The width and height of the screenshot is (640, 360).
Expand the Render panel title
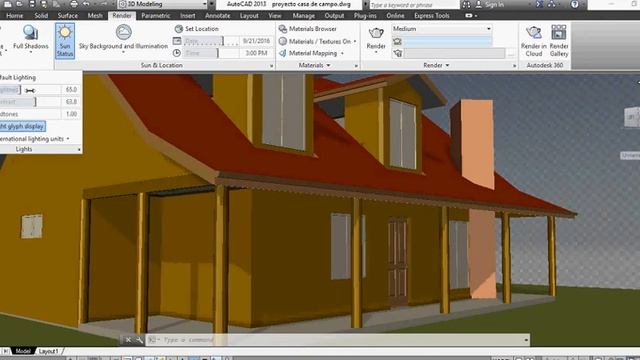pos(436,65)
